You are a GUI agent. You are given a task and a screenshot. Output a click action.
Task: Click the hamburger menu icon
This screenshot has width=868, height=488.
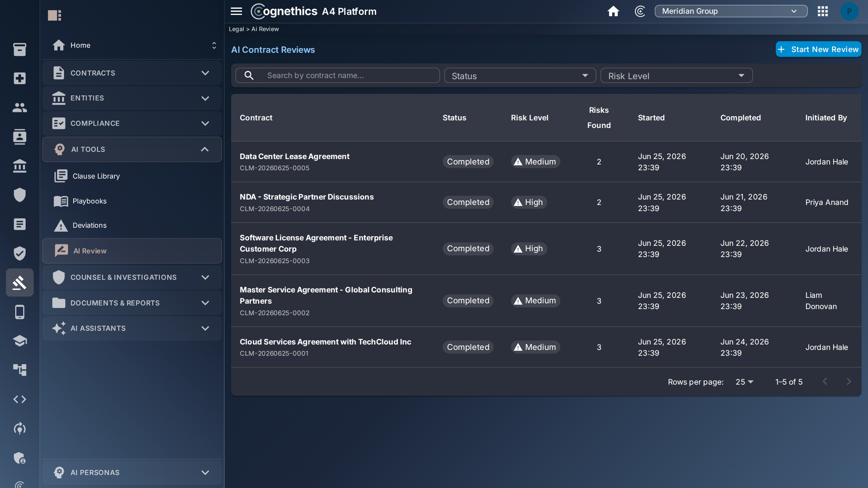tap(236, 11)
